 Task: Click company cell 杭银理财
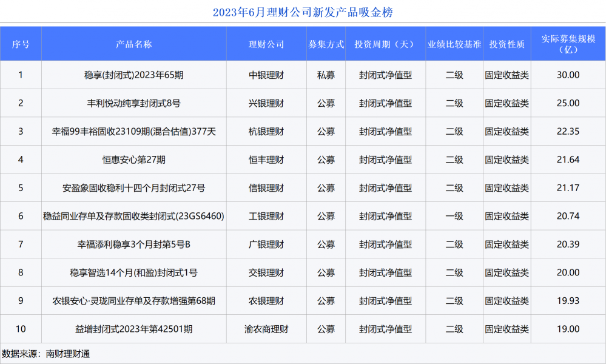click(266, 132)
